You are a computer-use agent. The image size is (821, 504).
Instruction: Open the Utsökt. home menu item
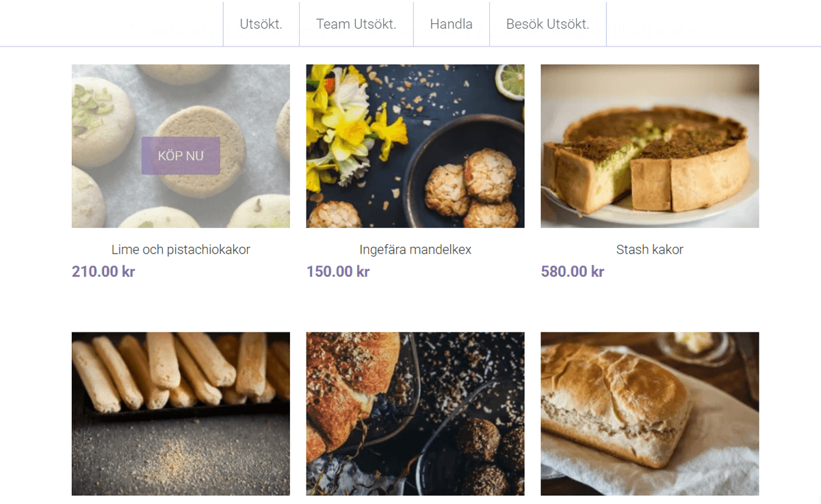tap(261, 24)
